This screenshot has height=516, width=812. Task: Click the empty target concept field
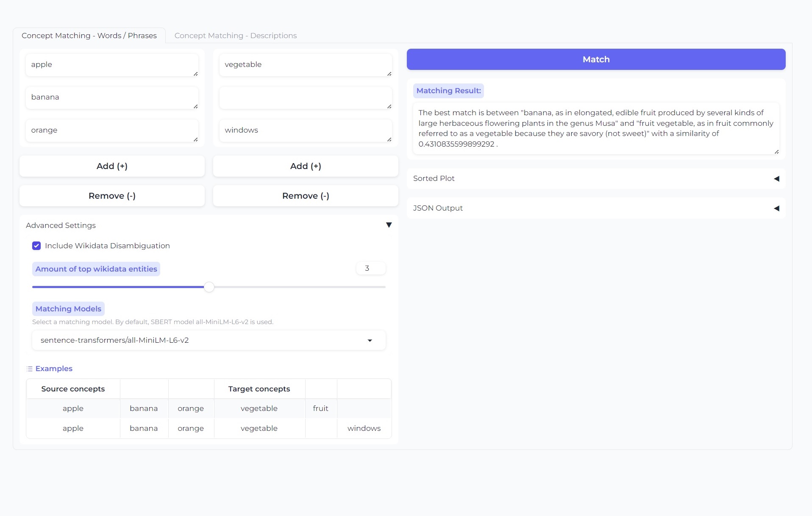[x=305, y=98]
